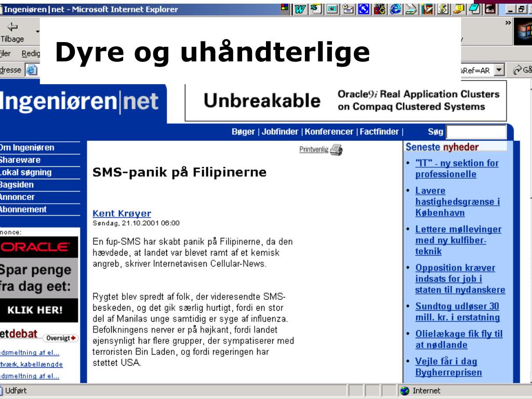Viewport: 532px width, 399px height.
Task: Click blue arrows shortcut bar icon
Action: click(364, 9)
